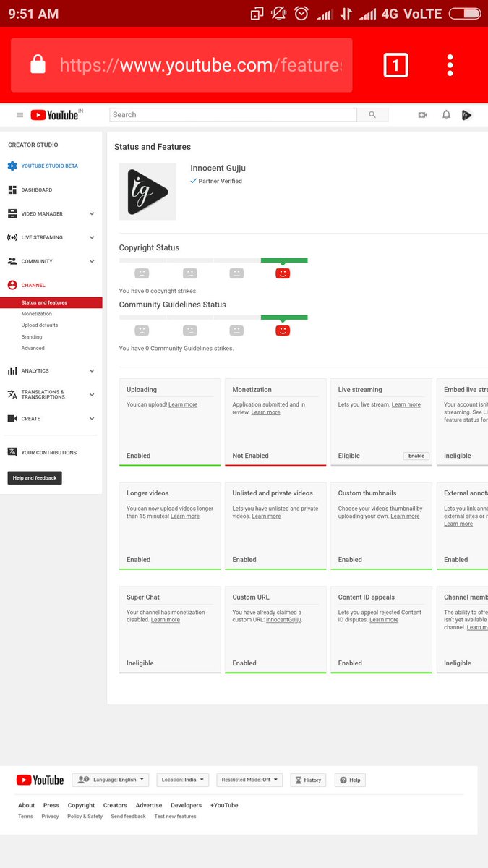Click the Community people icon
The height and width of the screenshot is (868, 488).
pos(12,261)
